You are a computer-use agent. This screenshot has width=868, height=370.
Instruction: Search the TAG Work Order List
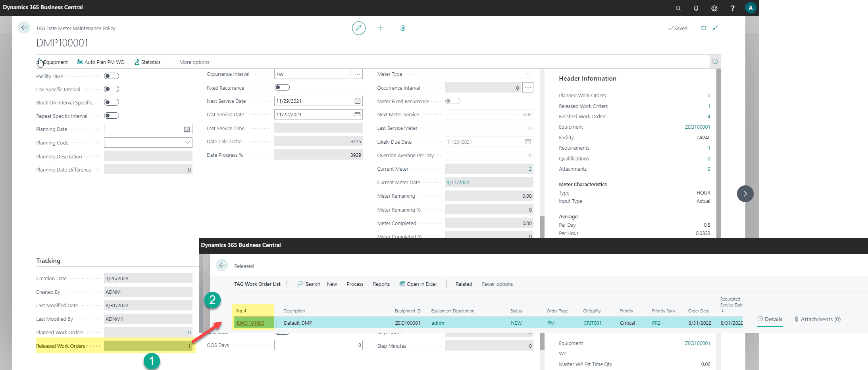[309, 284]
